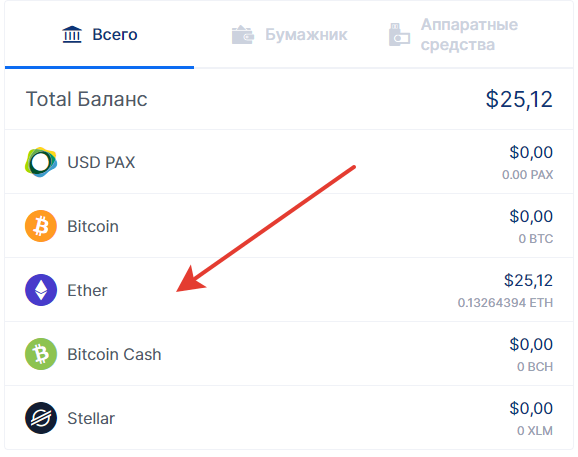This screenshot has height=457, width=578.
Task: Open the Bitcoin Cash name label
Action: click(x=114, y=354)
